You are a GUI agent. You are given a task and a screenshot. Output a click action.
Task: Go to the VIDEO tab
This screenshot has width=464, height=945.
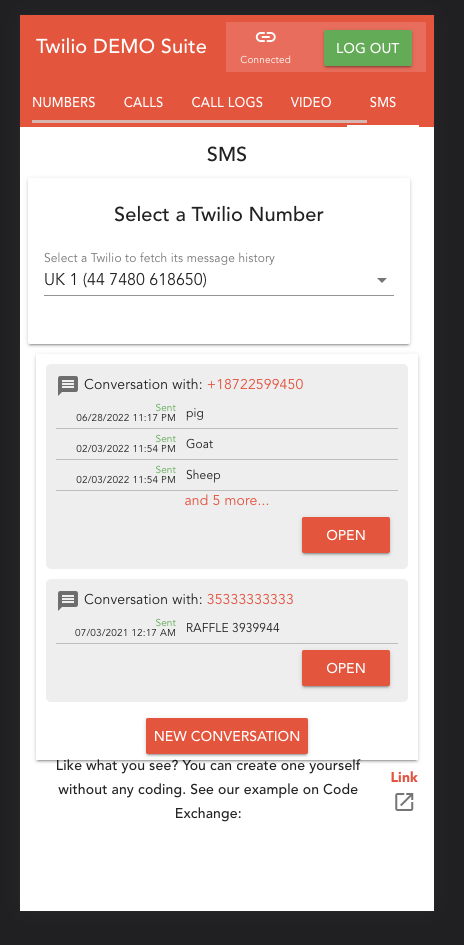(311, 102)
